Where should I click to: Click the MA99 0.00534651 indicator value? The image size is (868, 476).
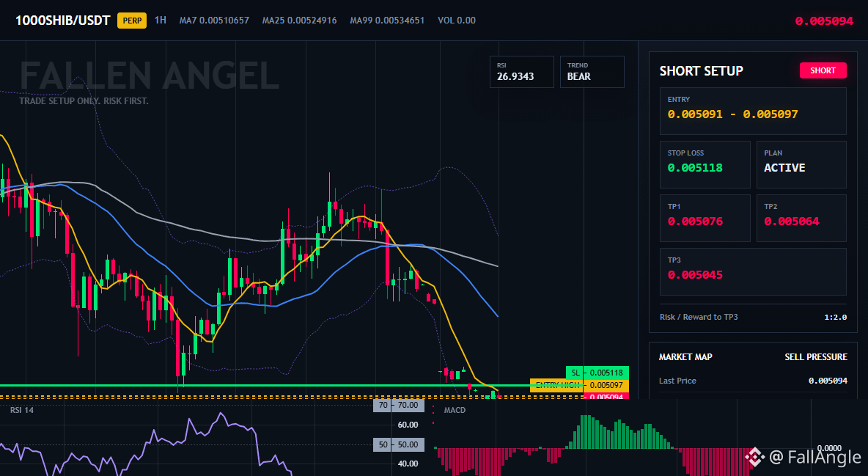click(388, 21)
